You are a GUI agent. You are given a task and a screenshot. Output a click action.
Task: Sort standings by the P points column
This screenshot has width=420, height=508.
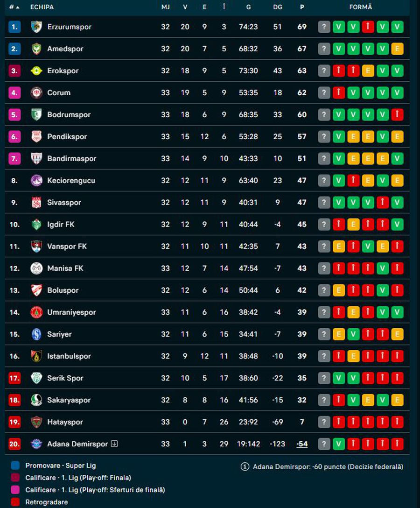pos(302,7)
